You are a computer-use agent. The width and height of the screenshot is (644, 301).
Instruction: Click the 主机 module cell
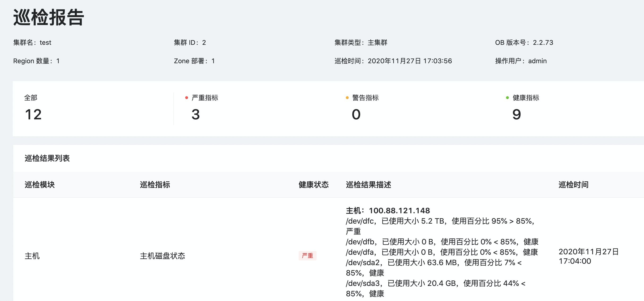32,256
